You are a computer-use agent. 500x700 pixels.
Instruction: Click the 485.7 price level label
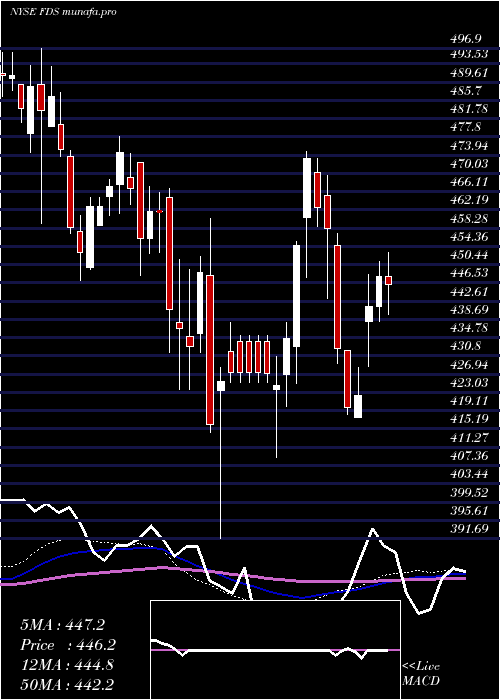(x=465, y=91)
